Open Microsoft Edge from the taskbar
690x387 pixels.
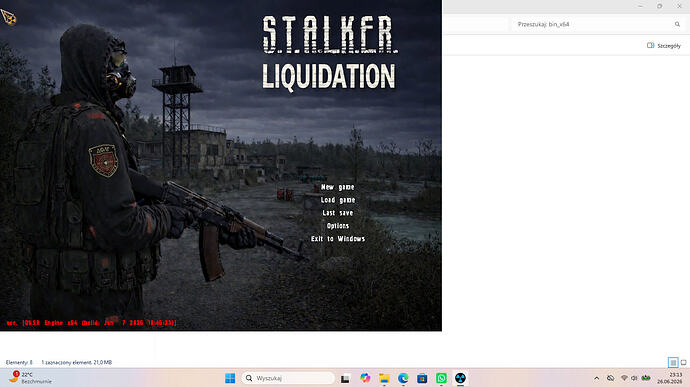403,378
